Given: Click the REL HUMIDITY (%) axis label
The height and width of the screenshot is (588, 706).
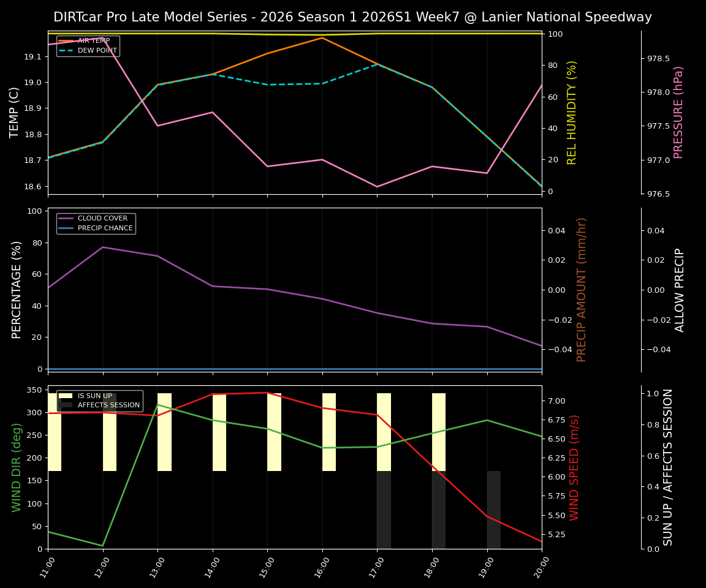Looking at the screenshot, I should click(571, 112).
